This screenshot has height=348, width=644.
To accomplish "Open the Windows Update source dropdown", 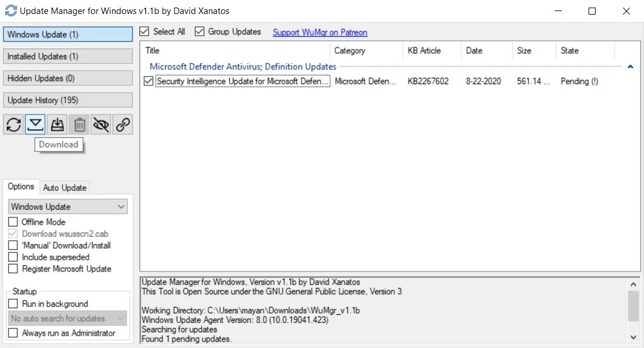I will [121, 206].
